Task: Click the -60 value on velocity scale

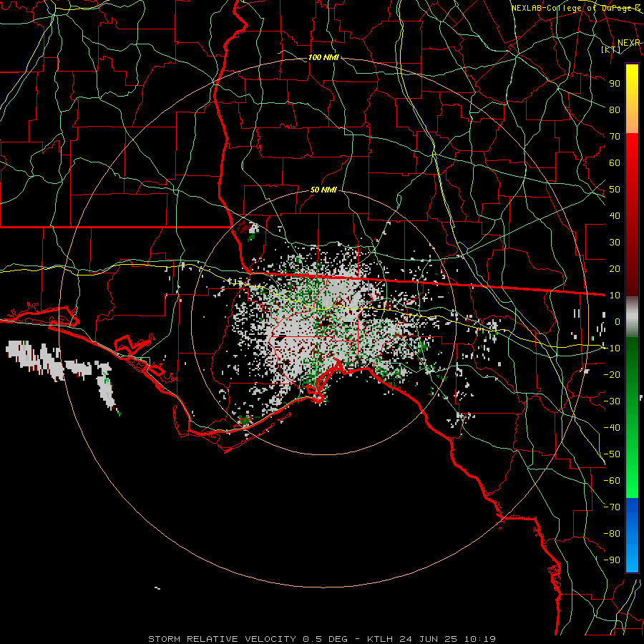Action: [612, 481]
